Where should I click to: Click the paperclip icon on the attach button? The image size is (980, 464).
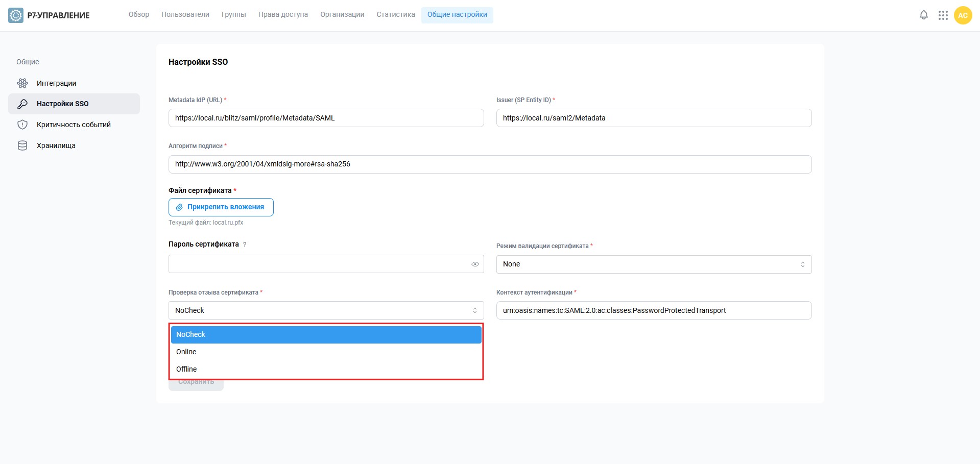(179, 207)
